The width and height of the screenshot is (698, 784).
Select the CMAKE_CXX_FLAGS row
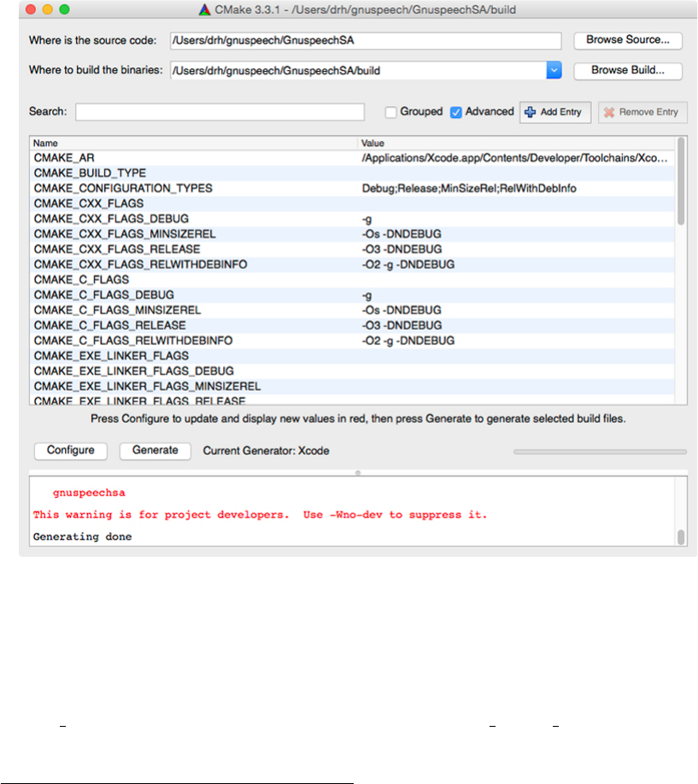click(x=352, y=203)
